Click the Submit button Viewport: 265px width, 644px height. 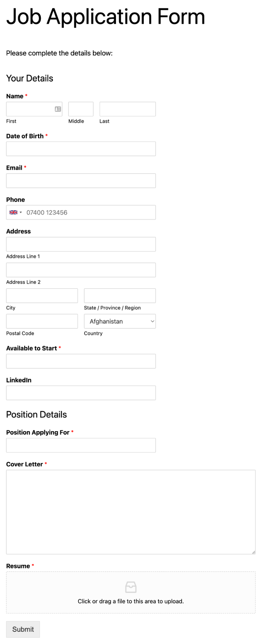point(23,629)
